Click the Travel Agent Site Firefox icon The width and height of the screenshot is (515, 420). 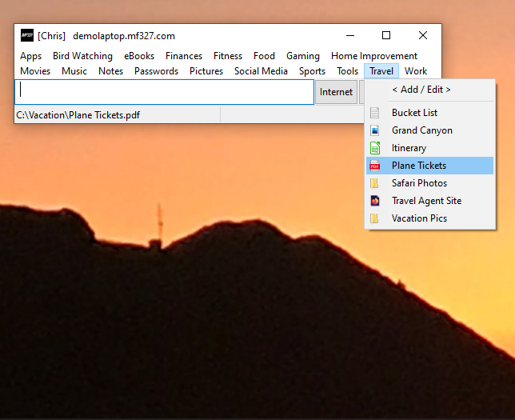tap(375, 201)
